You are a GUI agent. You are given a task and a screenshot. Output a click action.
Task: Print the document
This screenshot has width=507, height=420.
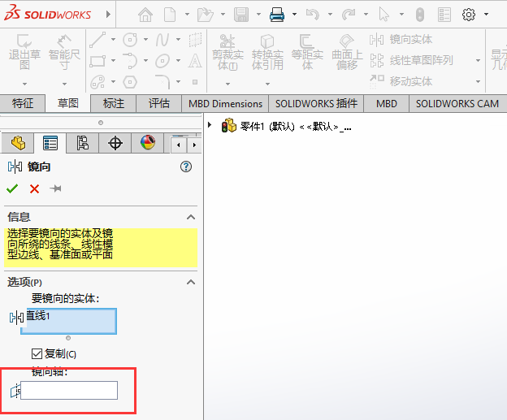click(277, 15)
